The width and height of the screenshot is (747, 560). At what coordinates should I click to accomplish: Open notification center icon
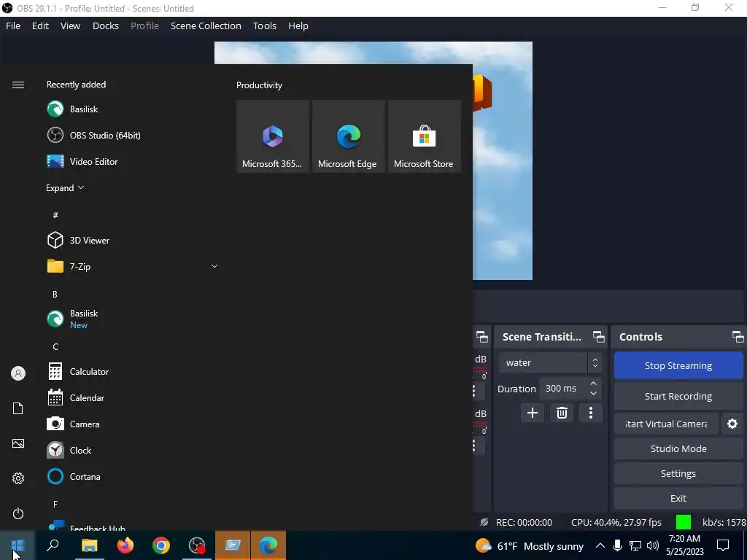coord(723,545)
